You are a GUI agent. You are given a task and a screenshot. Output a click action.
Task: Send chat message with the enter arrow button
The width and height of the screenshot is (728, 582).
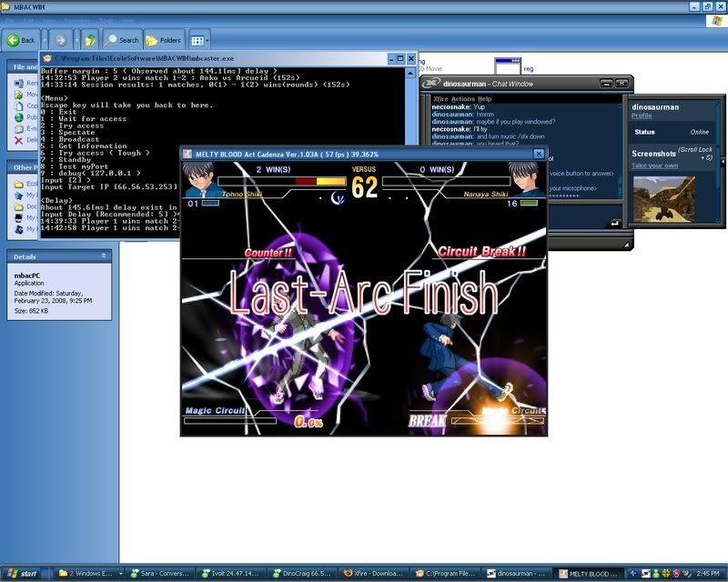[614, 224]
